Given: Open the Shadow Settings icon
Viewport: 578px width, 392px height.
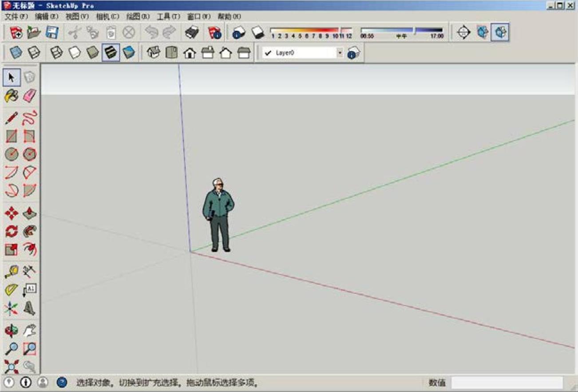Looking at the screenshot, I should click(x=239, y=32).
